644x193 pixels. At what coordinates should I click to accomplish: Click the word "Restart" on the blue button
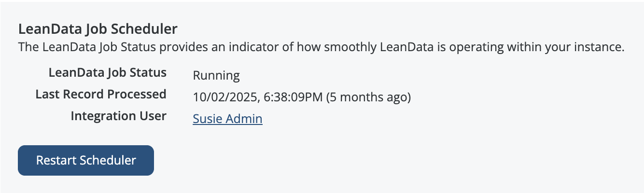(x=56, y=160)
